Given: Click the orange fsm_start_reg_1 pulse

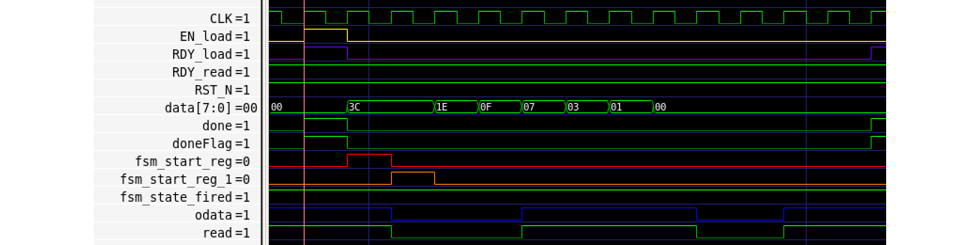Looking at the screenshot, I should pyautogui.click(x=413, y=173).
